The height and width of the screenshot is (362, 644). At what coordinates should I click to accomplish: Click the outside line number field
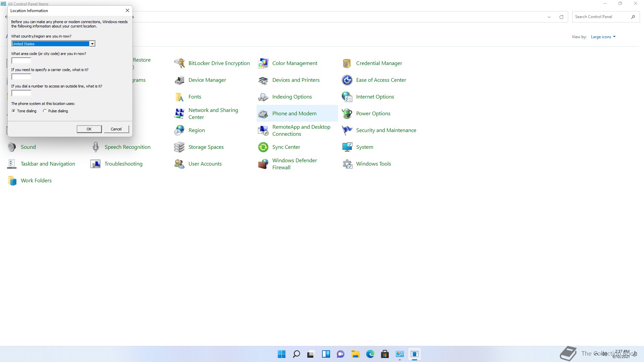point(21,93)
